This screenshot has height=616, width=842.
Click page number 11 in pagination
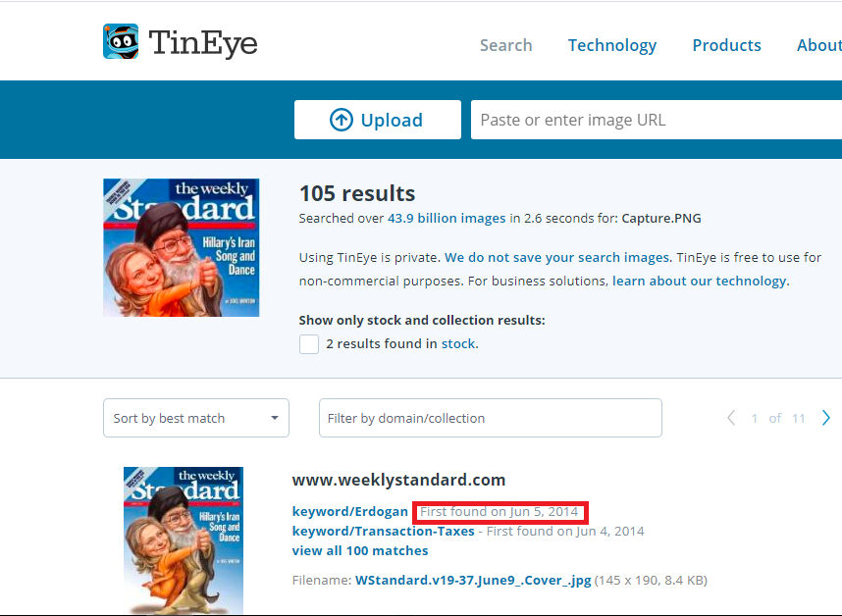[799, 418]
